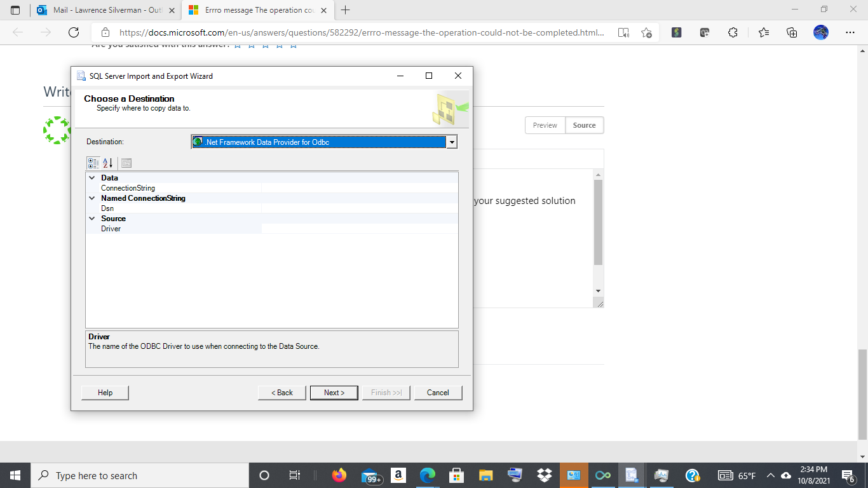Click the ConnectionString value field
Image resolution: width=868 pixels, height=488 pixels.
(x=359, y=188)
